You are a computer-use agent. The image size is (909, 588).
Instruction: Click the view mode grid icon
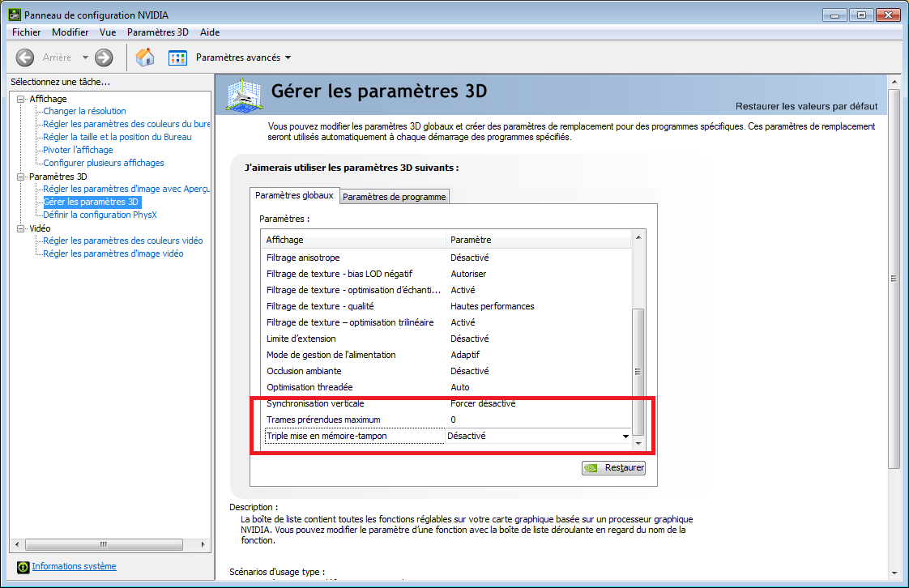pos(177,58)
